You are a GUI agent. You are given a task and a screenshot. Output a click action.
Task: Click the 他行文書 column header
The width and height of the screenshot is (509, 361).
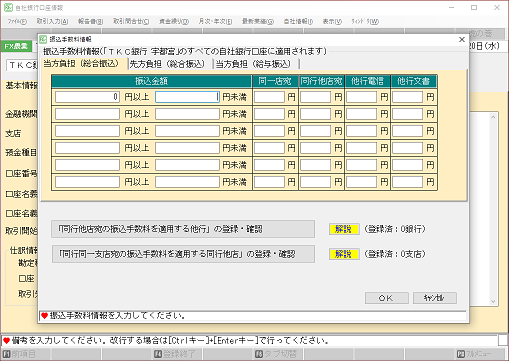click(x=413, y=81)
